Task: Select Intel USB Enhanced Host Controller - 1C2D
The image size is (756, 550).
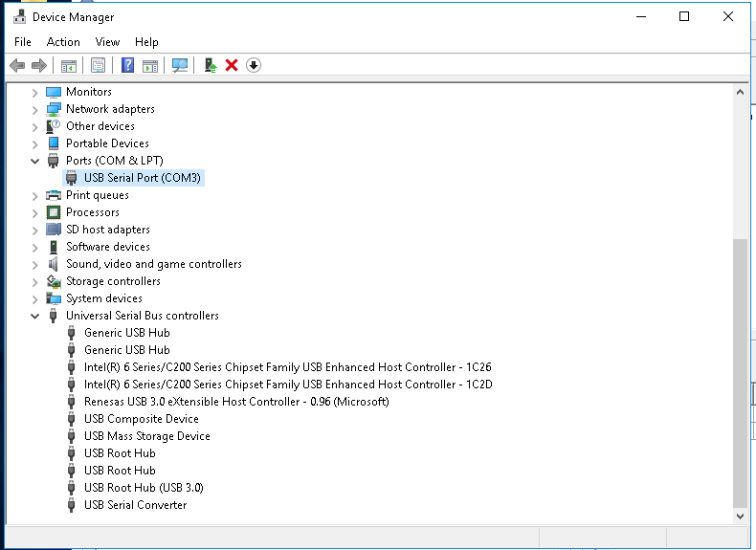Action: (288, 385)
